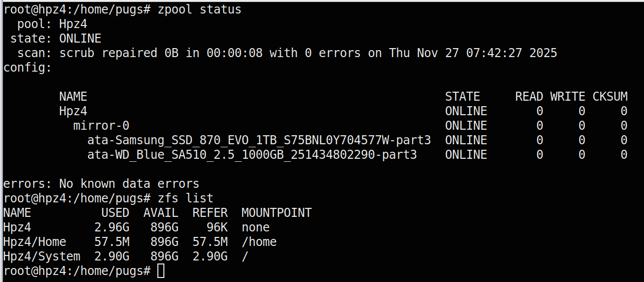Image resolution: width=644 pixels, height=282 pixels.
Task: Click the 'config:' label
Action: (28, 68)
